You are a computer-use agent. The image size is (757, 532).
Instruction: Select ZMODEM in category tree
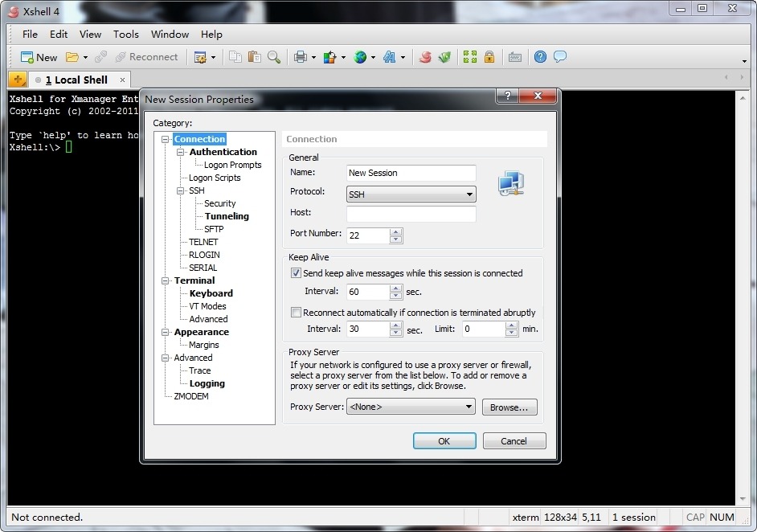click(191, 396)
